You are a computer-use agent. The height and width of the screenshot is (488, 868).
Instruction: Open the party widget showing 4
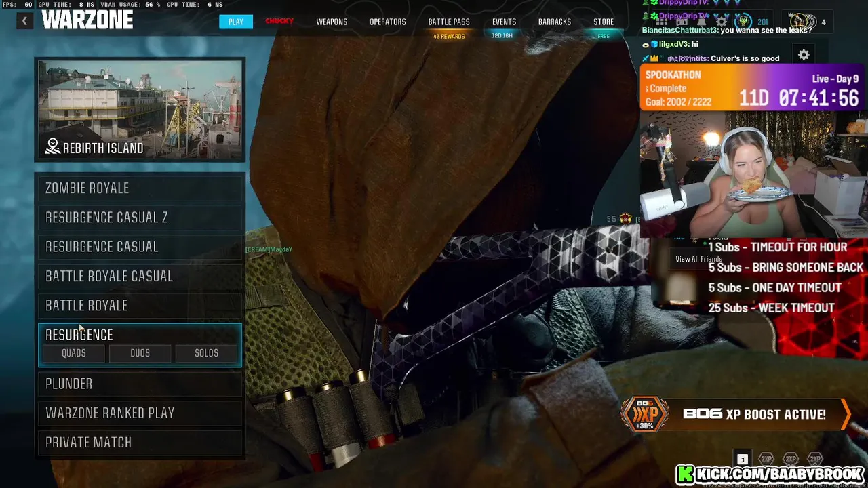point(807,22)
